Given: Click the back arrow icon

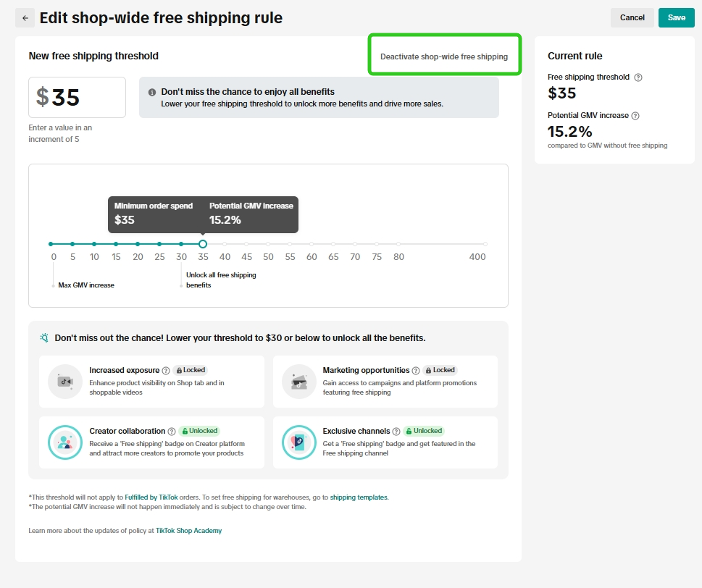Looking at the screenshot, I should [25, 18].
